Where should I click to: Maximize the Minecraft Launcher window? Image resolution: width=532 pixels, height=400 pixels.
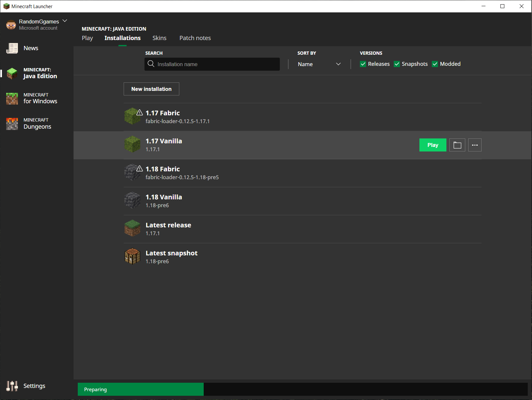(502, 6)
